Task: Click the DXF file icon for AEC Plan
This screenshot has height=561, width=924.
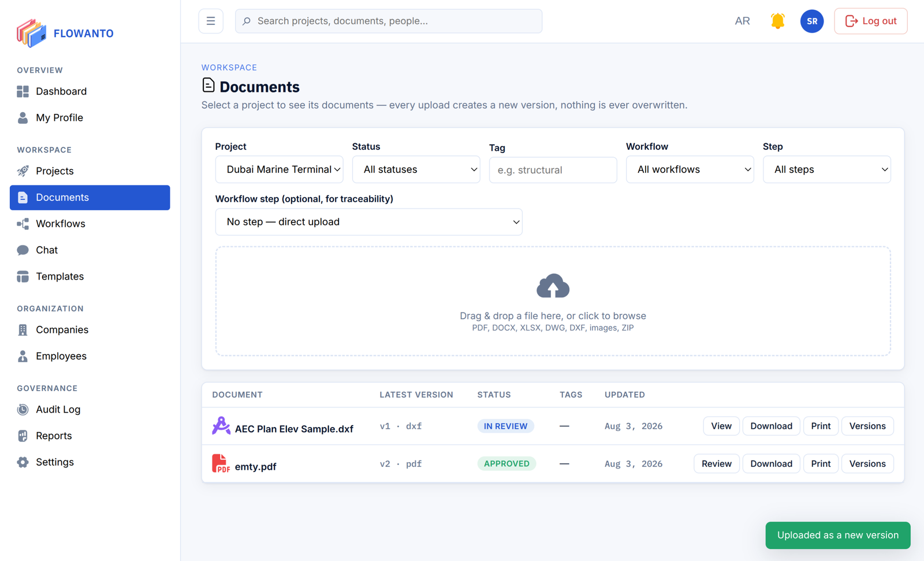Action: pos(221,426)
